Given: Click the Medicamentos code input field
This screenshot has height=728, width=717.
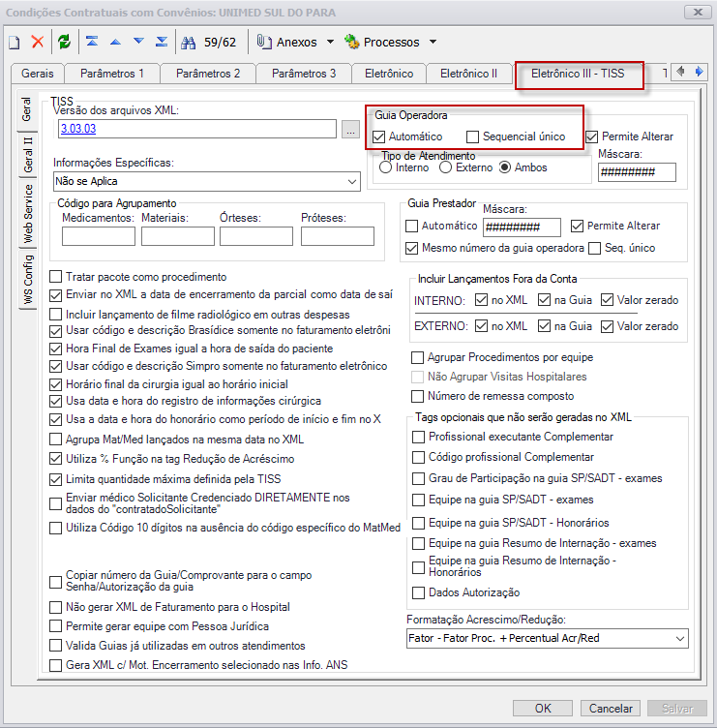Looking at the screenshot, I should pyautogui.click(x=99, y=236).
